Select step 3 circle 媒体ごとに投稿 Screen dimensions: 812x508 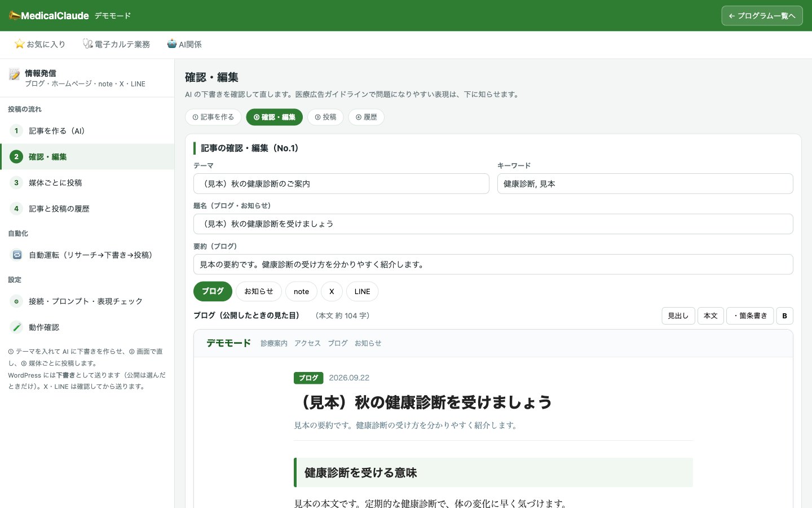coord(16,183)
